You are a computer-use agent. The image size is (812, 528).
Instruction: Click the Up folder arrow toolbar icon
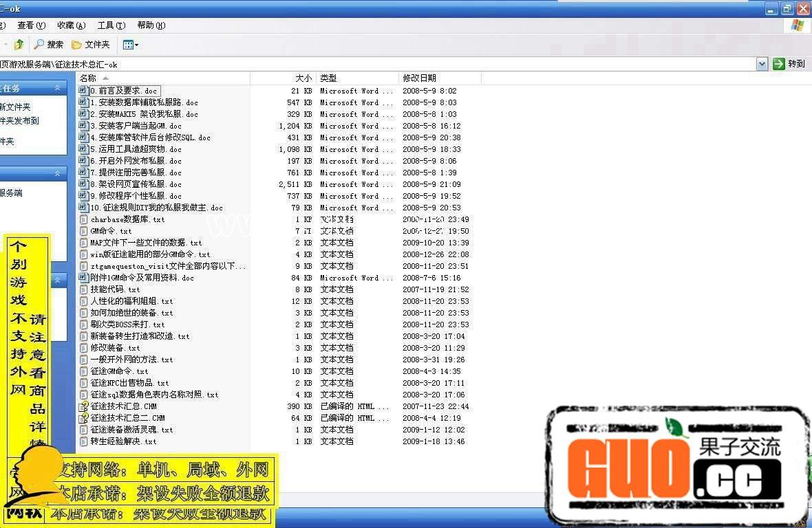click(19, 45)
